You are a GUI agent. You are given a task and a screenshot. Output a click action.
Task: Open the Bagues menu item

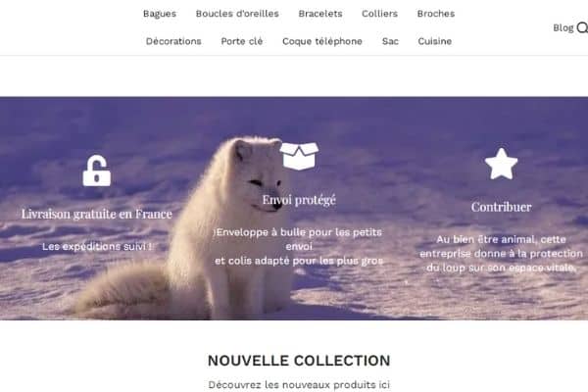tap(160, 14)
